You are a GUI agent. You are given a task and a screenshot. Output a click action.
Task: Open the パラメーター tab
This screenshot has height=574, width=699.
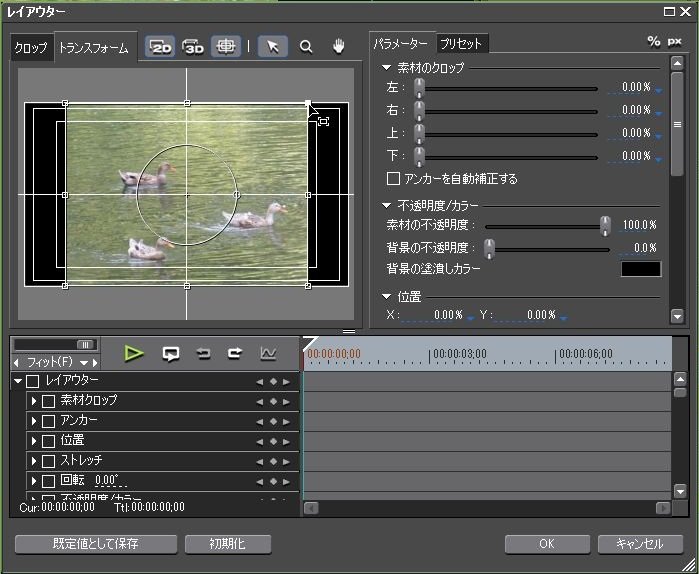click(401, 44)
